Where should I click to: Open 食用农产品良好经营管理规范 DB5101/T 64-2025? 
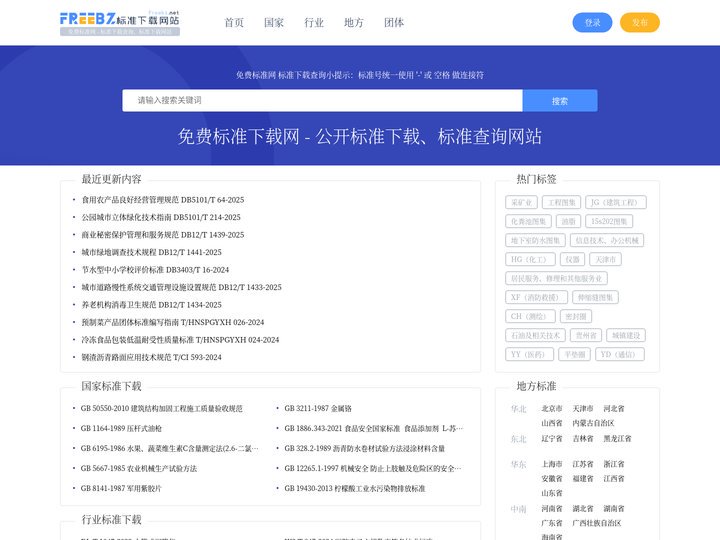(x=163, y=200)
